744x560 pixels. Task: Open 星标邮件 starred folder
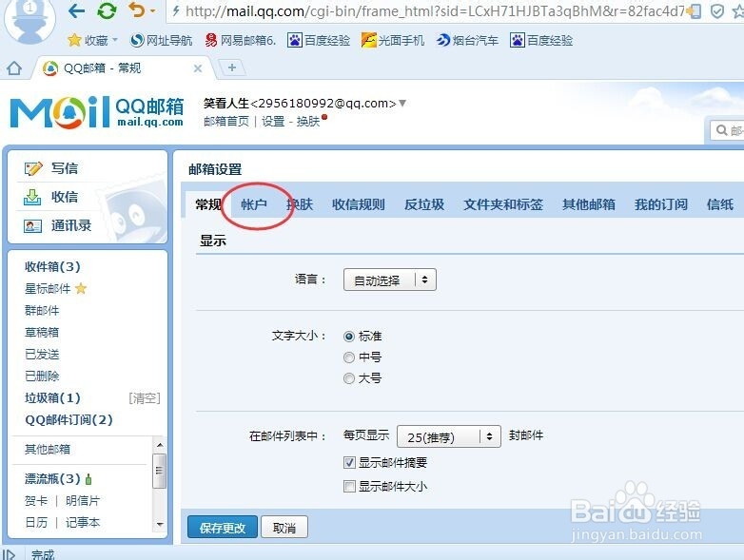click(48, 288)
